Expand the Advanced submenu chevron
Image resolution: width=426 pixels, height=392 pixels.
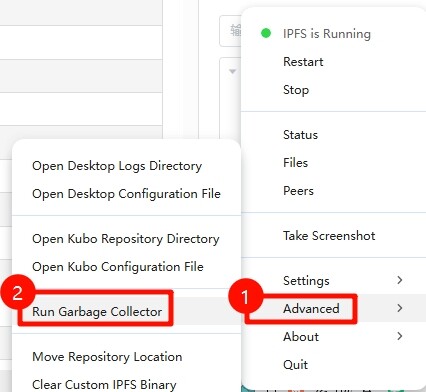point(400,308)
